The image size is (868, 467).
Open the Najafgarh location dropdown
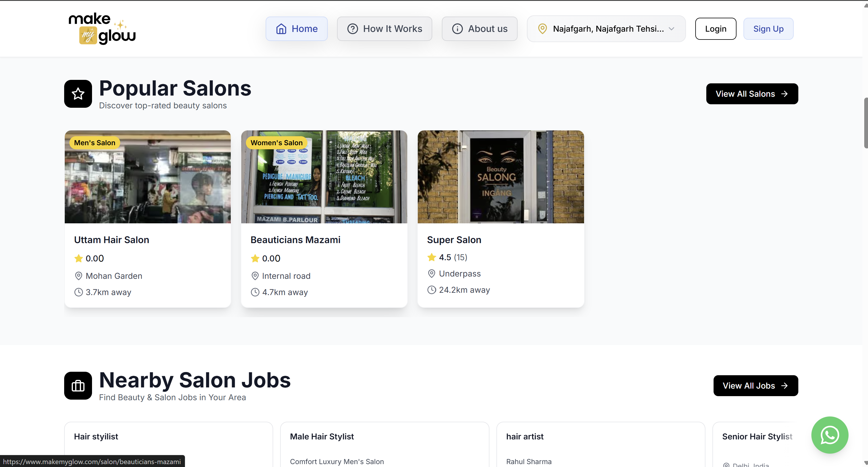606,29
